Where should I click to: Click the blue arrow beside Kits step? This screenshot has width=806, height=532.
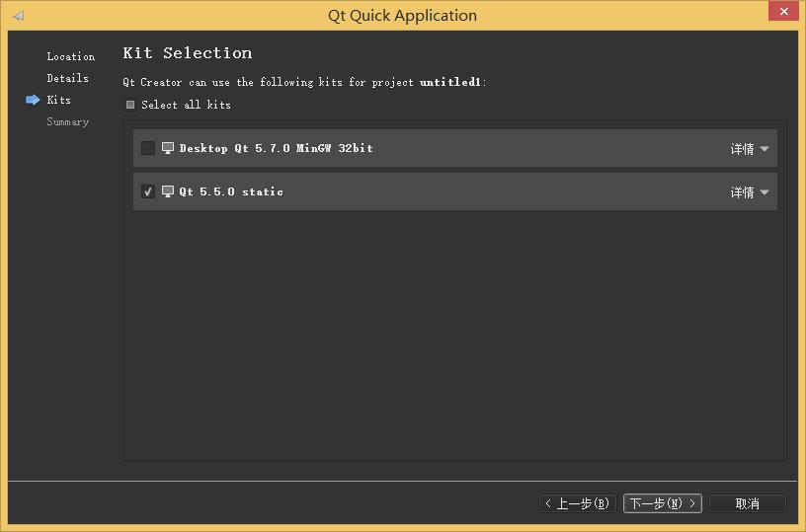click(33, 100)
